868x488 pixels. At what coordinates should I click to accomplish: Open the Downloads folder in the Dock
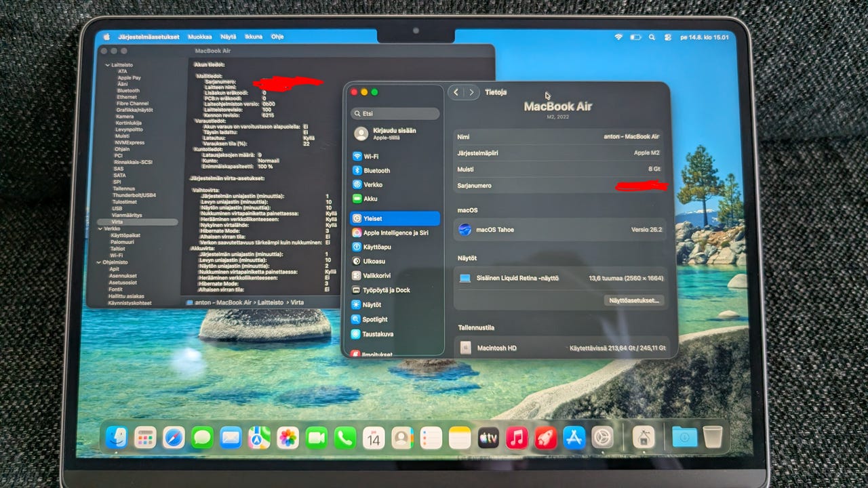coord(684,437)
